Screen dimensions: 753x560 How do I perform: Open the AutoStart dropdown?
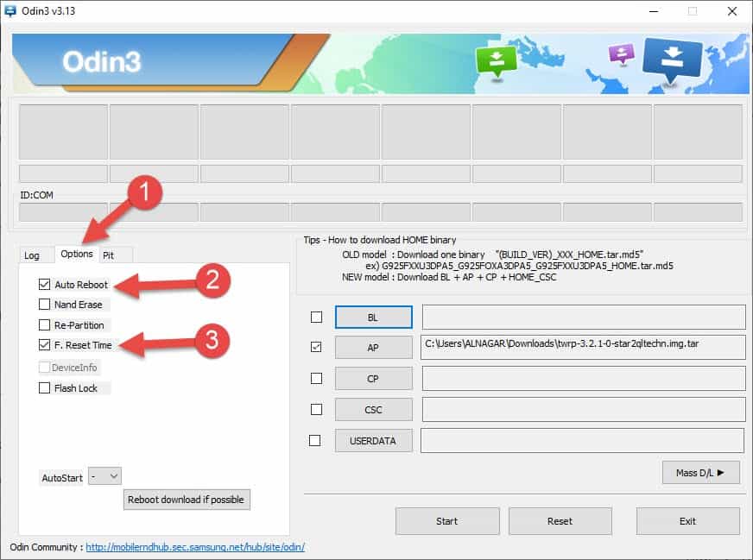coord(104,476)
